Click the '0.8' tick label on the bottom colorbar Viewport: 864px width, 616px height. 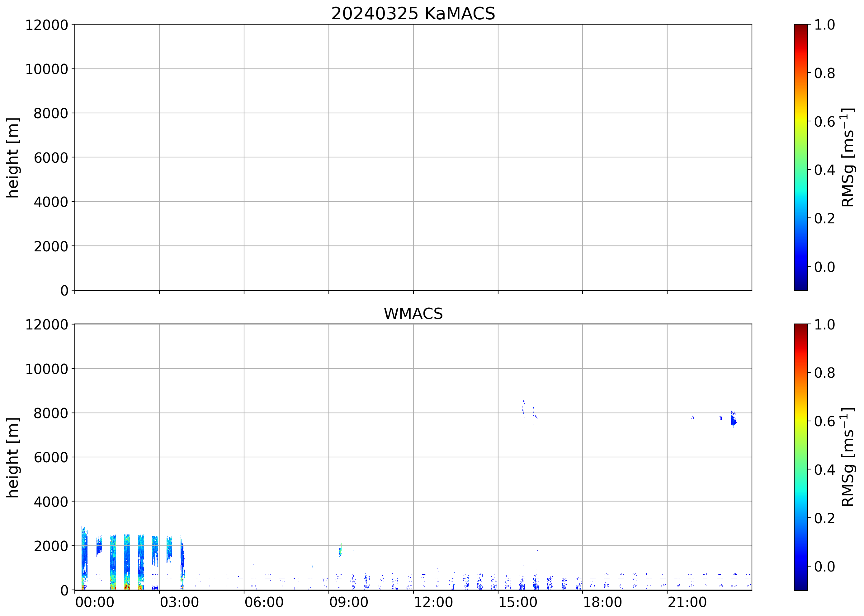pos(824,373)
